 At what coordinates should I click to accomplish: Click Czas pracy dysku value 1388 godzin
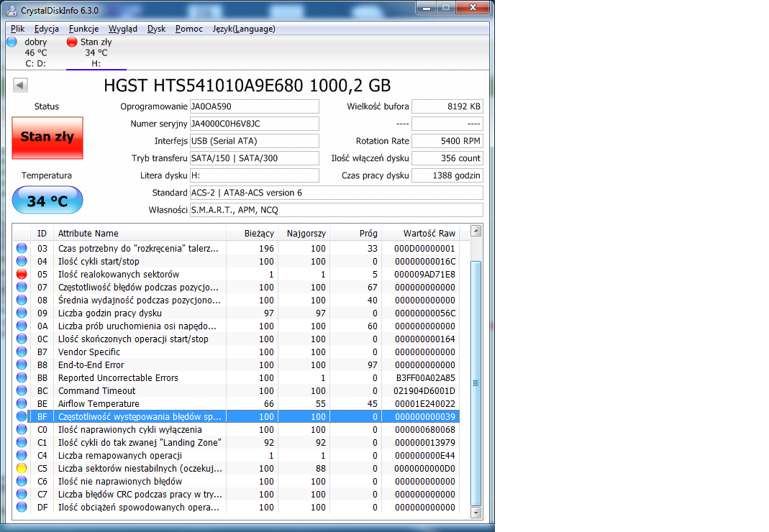tap(447, 175)
